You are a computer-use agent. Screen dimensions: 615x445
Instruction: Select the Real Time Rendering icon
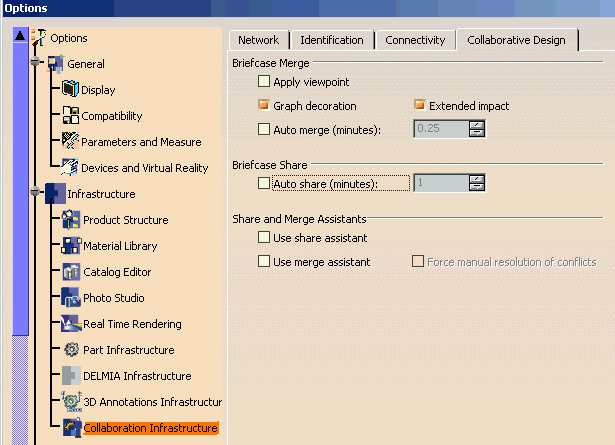(72, 324)
